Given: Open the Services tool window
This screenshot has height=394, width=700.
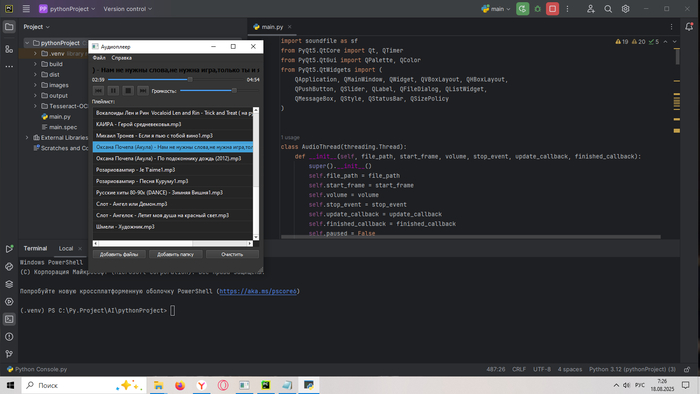Looking at the screenshot, I should [9, 302].
